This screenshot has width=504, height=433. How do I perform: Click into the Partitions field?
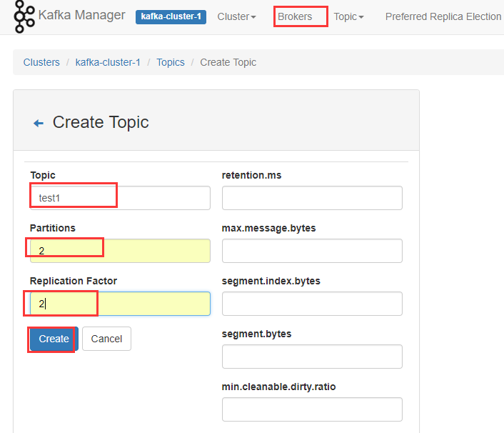[x=120, y=251]
